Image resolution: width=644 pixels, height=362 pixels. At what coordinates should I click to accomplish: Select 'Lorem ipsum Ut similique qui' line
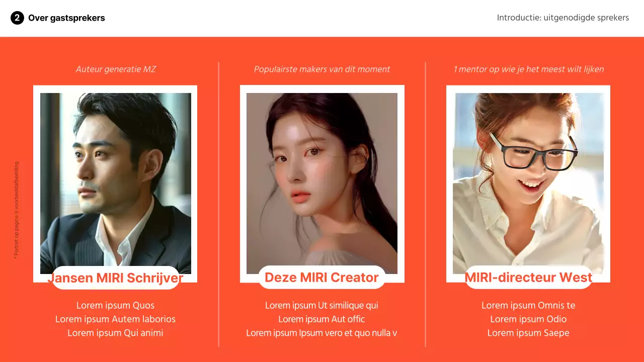[x=321, y=306]
